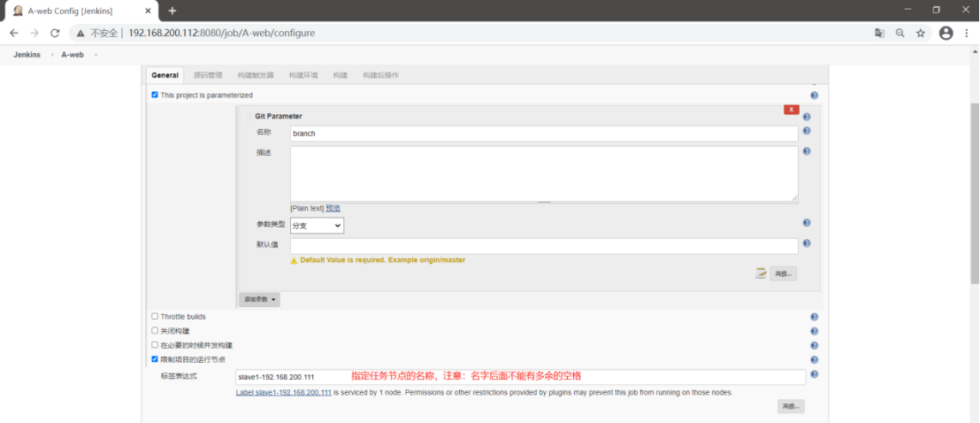Screen dimensions: 980x423
Task: Click the A-web breadcrumb link
Action: pos(73,55)
